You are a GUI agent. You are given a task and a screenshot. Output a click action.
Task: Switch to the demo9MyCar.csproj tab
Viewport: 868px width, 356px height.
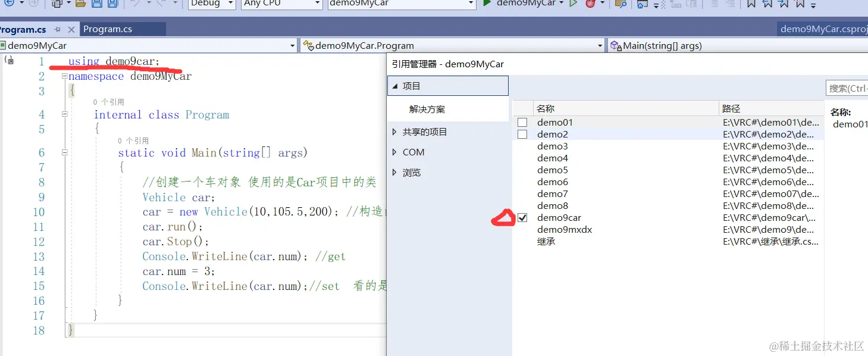[823, 29]
